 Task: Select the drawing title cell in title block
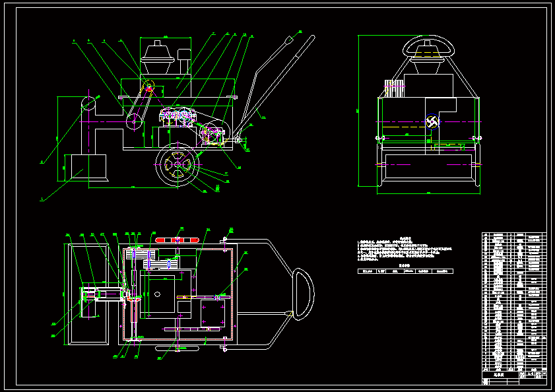[500, 375]
